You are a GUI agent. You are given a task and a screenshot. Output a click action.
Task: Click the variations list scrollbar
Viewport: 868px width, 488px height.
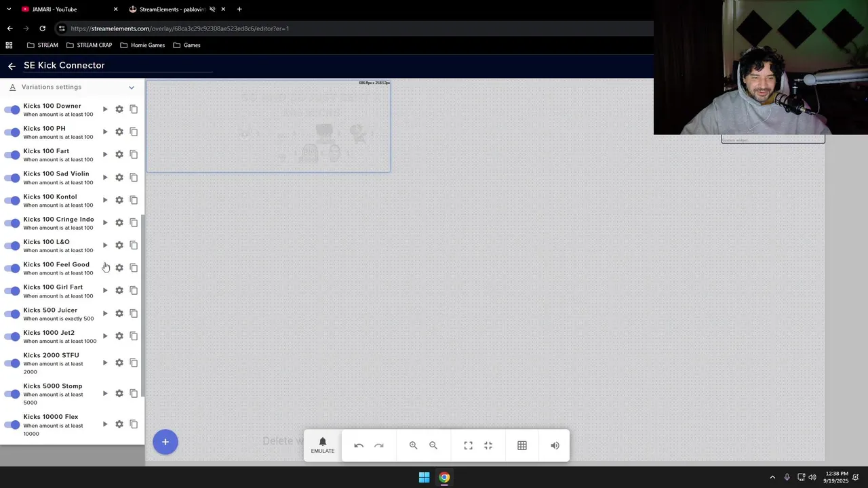[142, 305]
